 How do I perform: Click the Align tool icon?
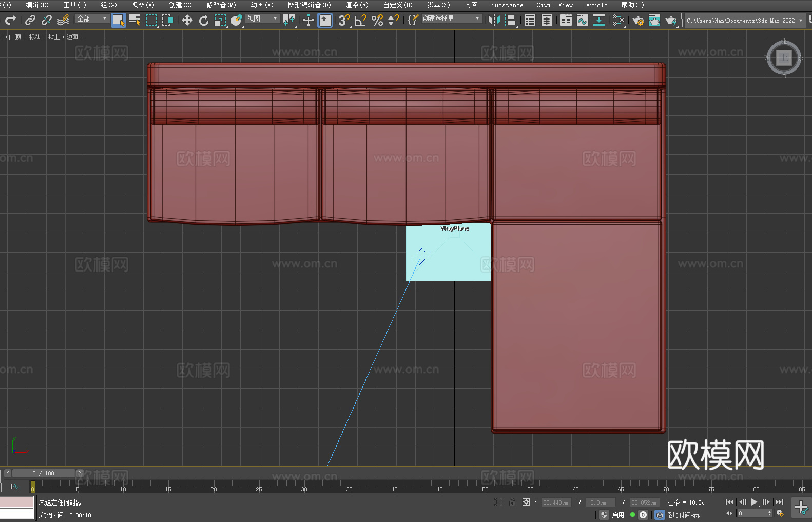(511, 20)
